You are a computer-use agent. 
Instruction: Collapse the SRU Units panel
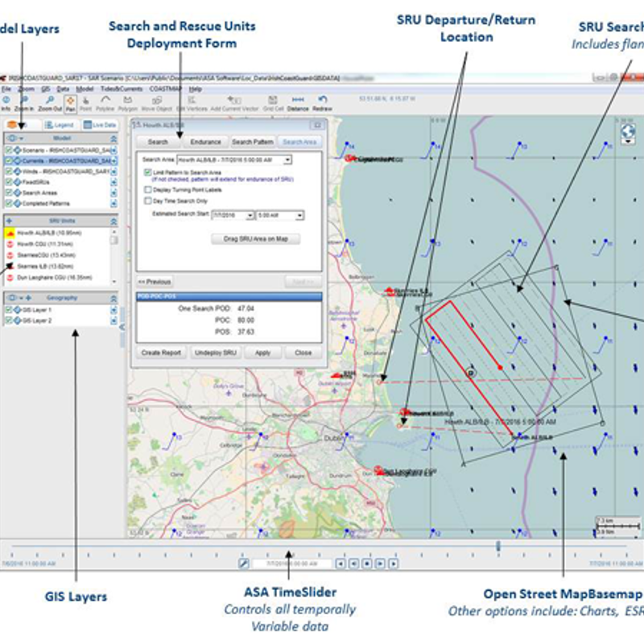114,220
